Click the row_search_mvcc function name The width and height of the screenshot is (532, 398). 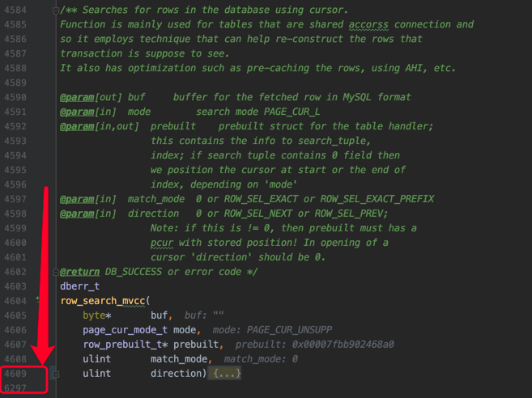point(103,301)
